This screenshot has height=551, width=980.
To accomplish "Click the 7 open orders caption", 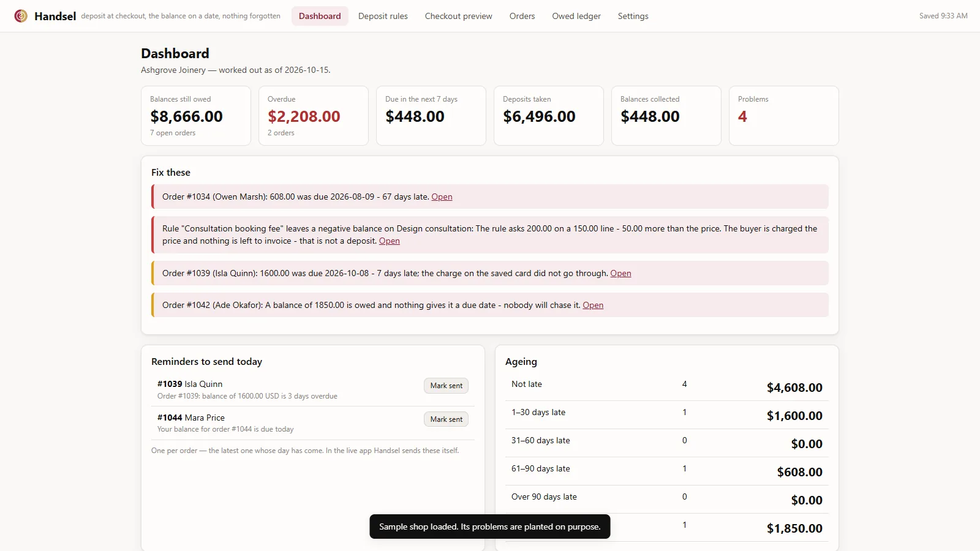I will [173, 133].
